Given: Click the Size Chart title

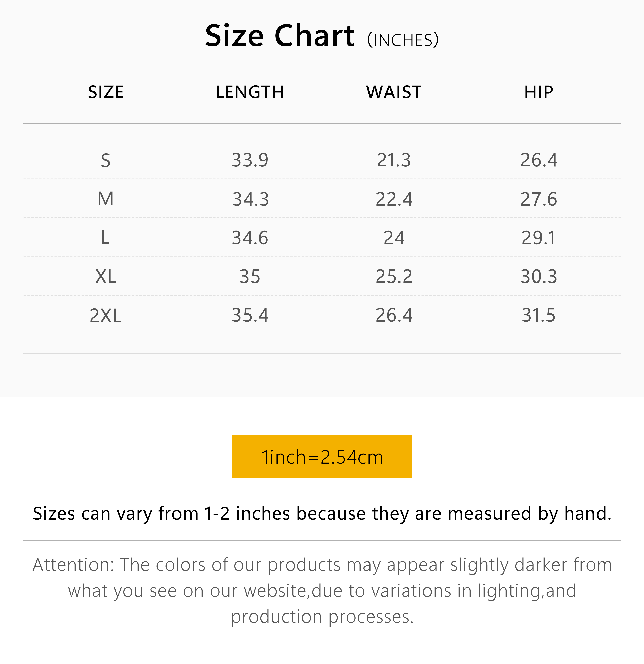Looking at the screenshot, I should point(280,36).
